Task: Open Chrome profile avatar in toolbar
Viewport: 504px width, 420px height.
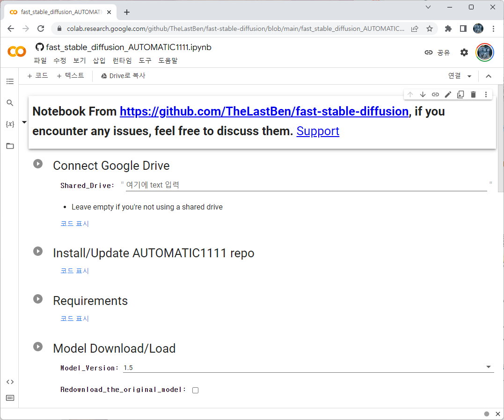Action: [478, 29]
